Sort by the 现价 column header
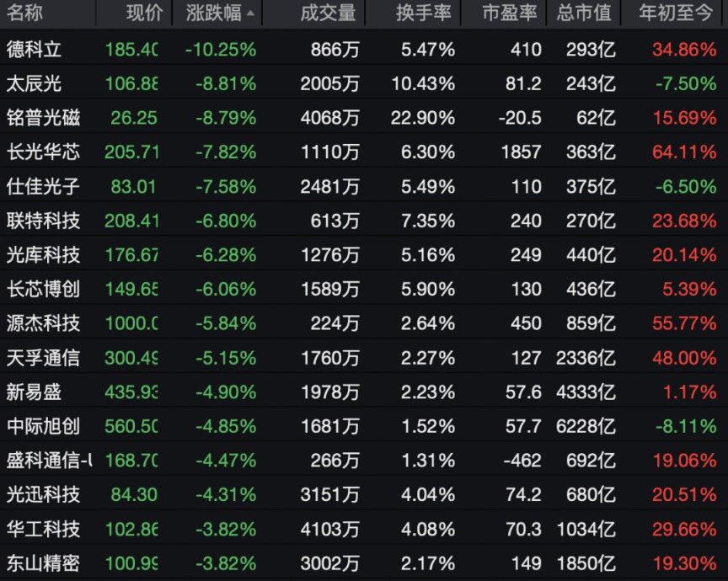 click(144, 13)
